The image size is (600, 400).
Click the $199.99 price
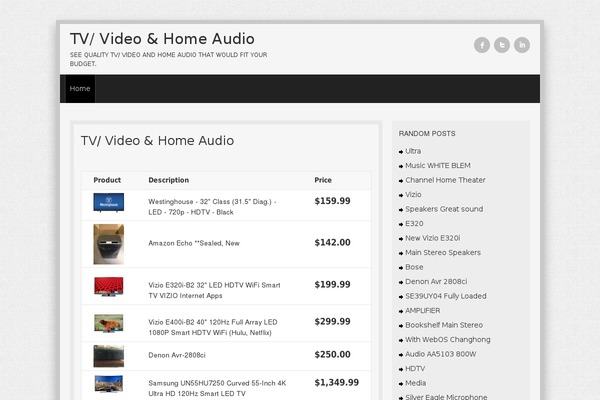click(332, 284)
